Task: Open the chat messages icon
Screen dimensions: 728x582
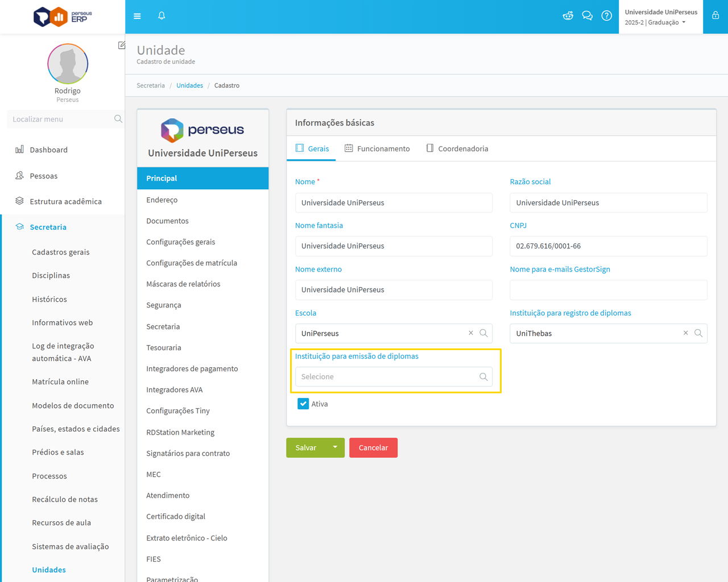Action: pyautogui.click(x=587, y=16)
